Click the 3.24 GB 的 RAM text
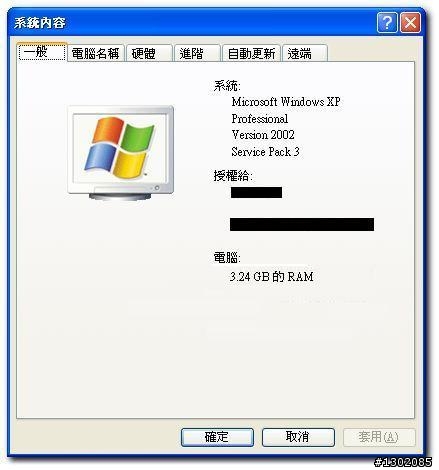This screenshot has height=470, width=439. pos(272,277)
